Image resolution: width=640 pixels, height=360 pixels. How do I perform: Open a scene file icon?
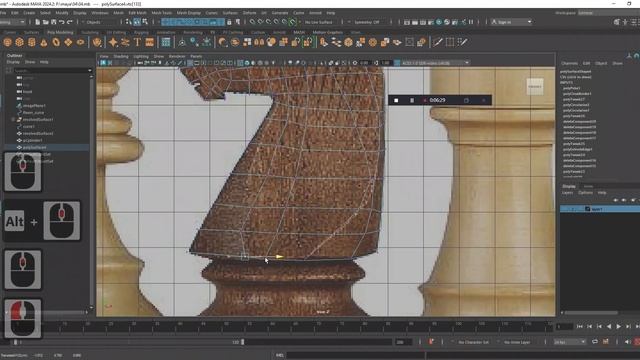coord(46,22)
